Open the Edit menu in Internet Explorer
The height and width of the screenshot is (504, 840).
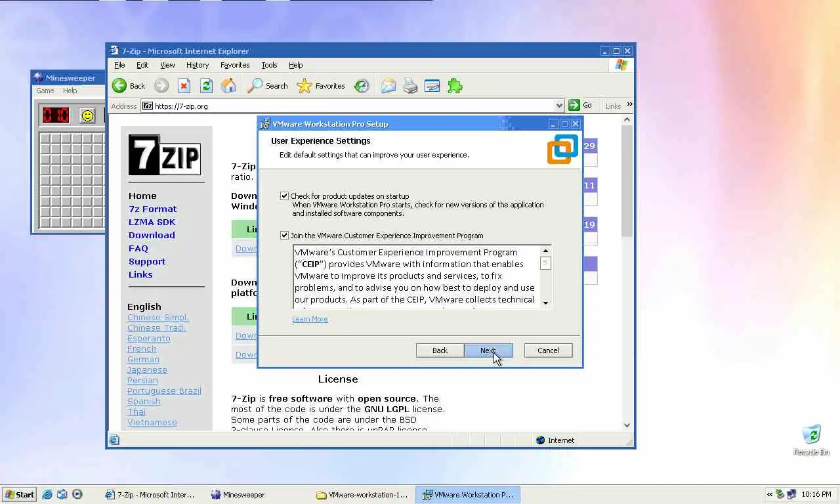(142, 65)
